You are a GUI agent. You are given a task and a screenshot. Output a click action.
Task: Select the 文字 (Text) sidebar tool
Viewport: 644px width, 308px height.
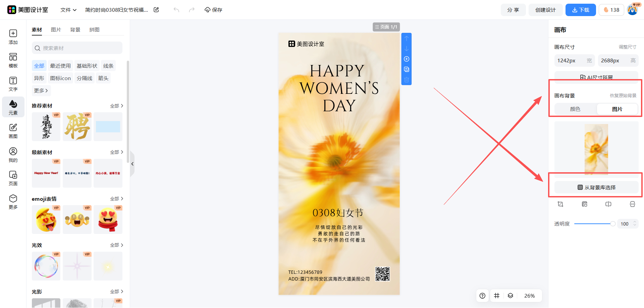[x=13, y=84]
